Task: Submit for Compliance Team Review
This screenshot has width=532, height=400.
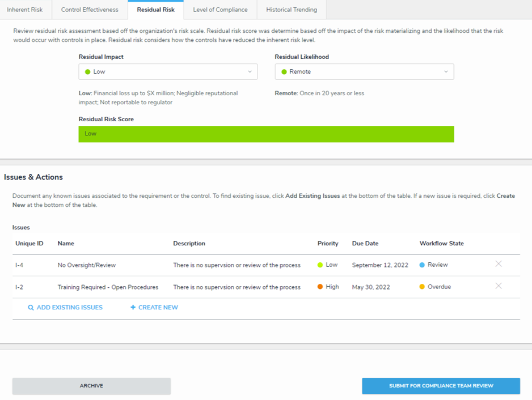Action: [441, 386]
